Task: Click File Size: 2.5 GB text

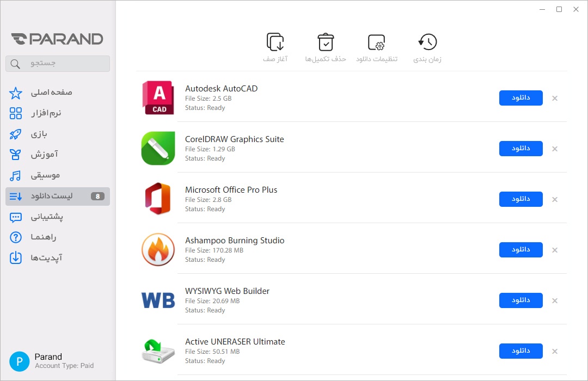Action: 208,99
